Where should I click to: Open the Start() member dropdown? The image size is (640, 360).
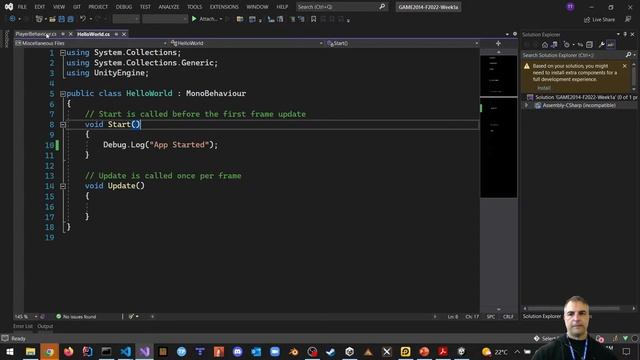point(402,43)
